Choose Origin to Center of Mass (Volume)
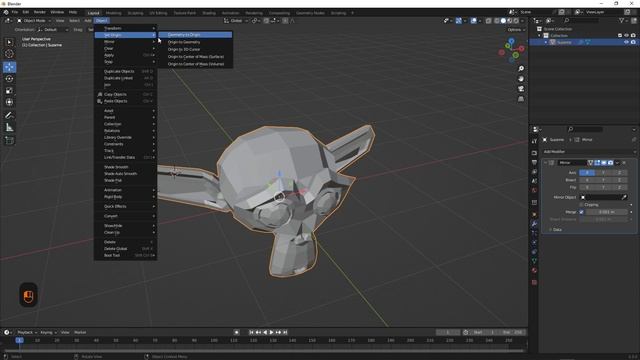The image size is (640, 360). pos(195,64)
